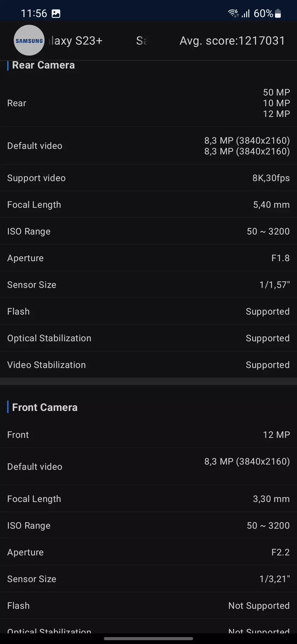Tap the front Flash Not Supported row
297x644 pixels.
(148, 606)
